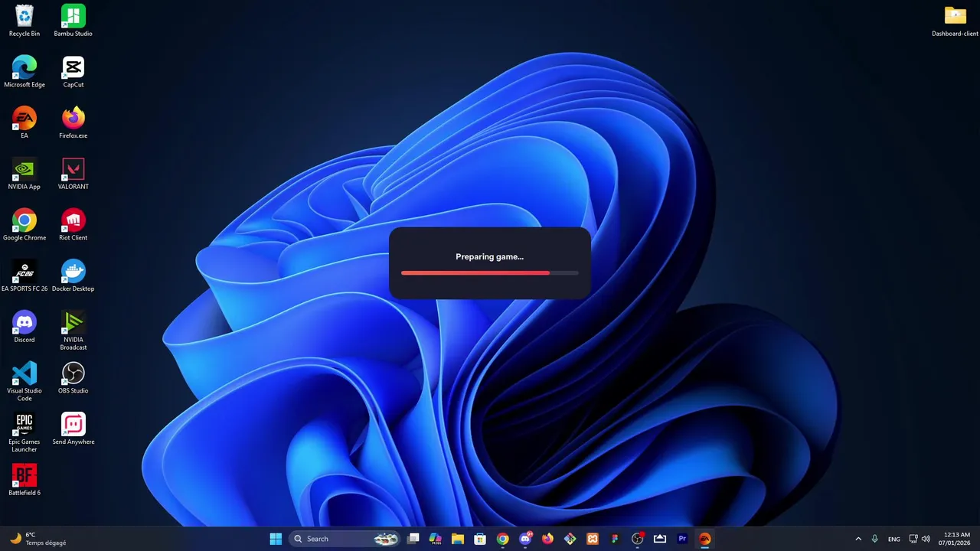
Task: Open the NVIDIA App desktop shortcut
Action: click(x=24, y=174)
